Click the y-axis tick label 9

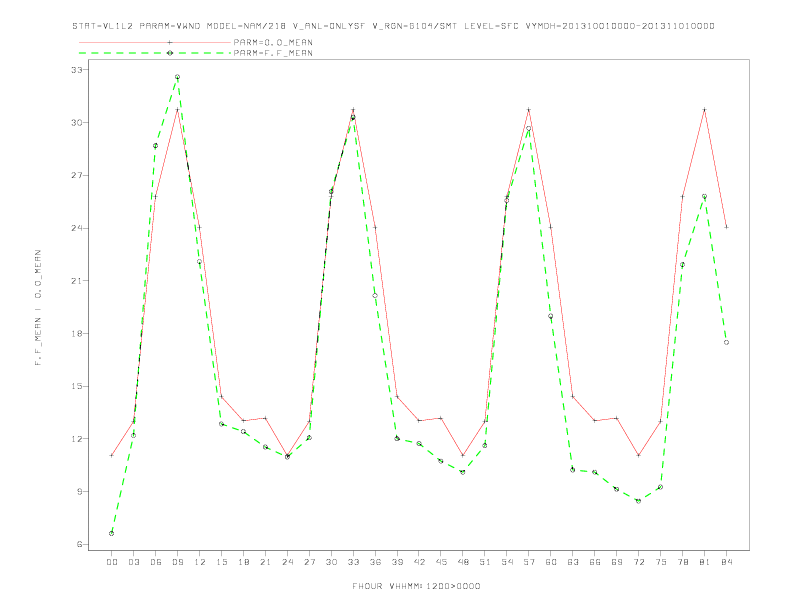(x=79, y=491)
